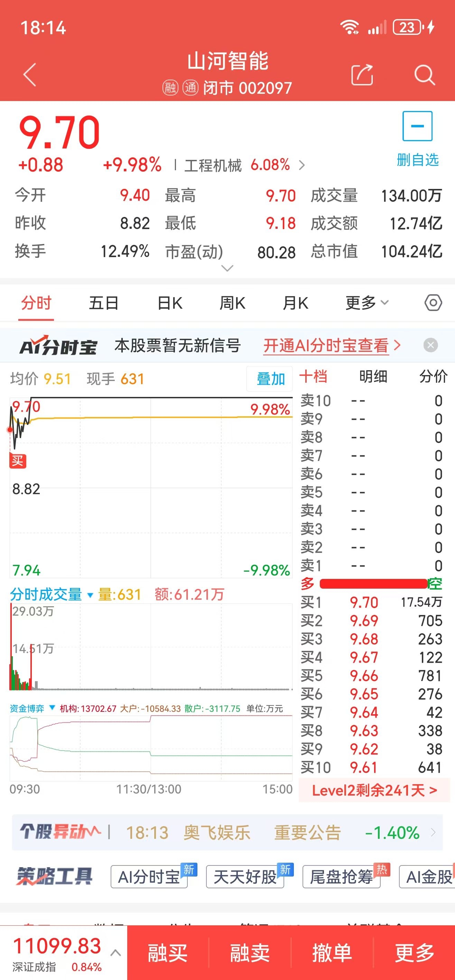The image size is (455, 980).
Task: Tap the current price 9.70 headline
Action: [60, 132]
